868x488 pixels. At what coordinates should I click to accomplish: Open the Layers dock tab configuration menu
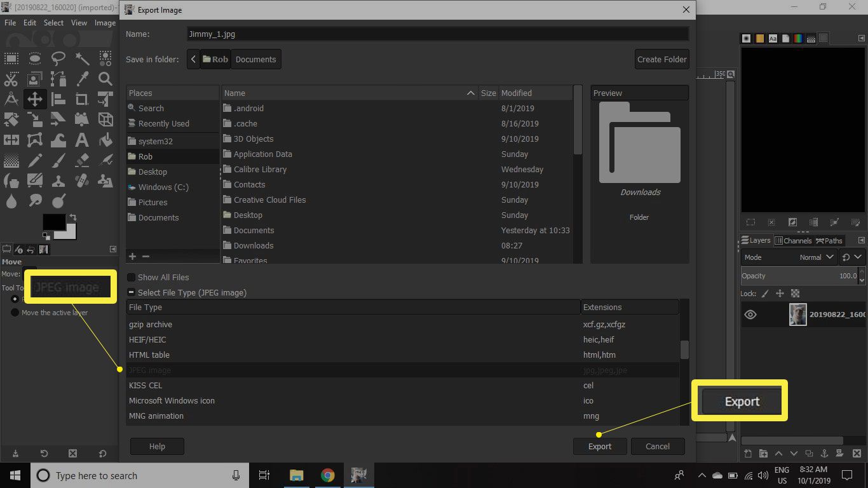861,240
